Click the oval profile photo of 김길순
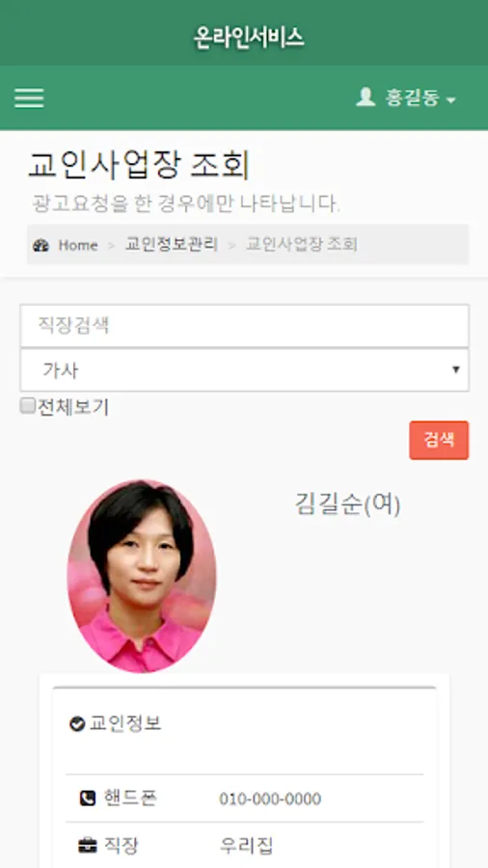This screenshot has height=868, width=488. [142, 577]
